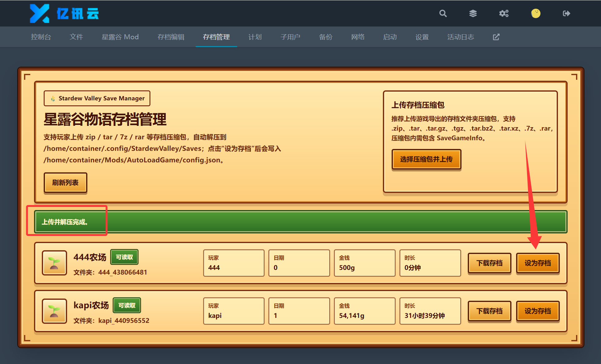Click the kapi农场 save title
This screenshot has width=601, height=364.
point(91,305)
